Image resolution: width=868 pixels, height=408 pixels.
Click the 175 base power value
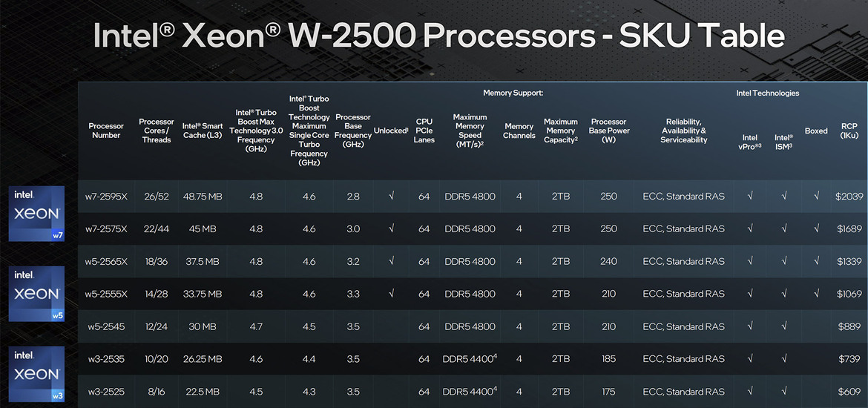click(x=609, y=392)
